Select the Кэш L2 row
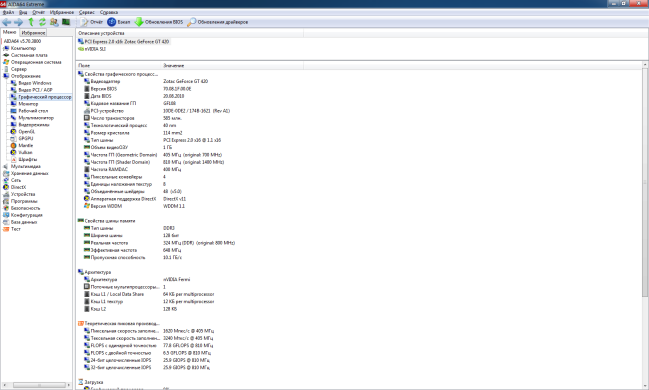Image resolution: width=649 pixels, height=390 pixels. (130, 309)
